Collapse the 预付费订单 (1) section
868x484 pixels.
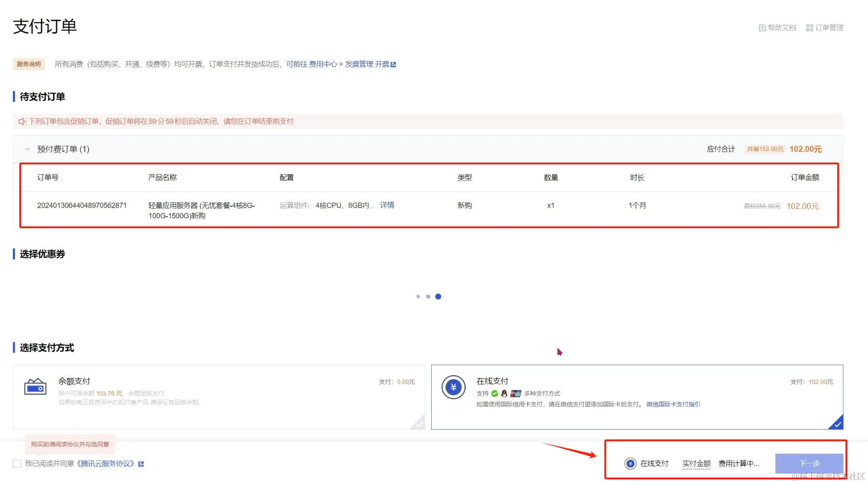coord(28,149)
